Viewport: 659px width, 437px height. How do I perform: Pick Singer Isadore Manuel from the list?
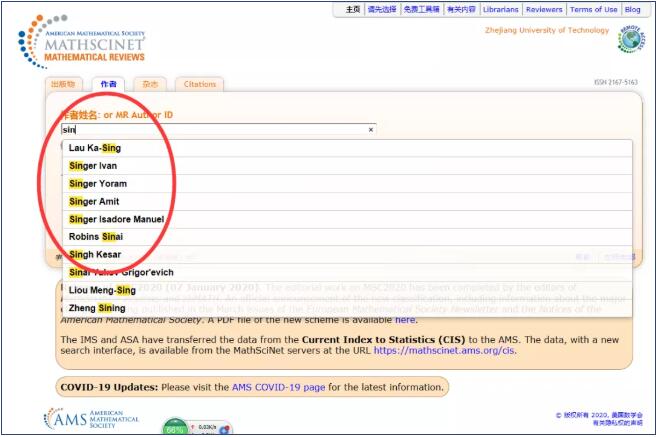(116, 219)
